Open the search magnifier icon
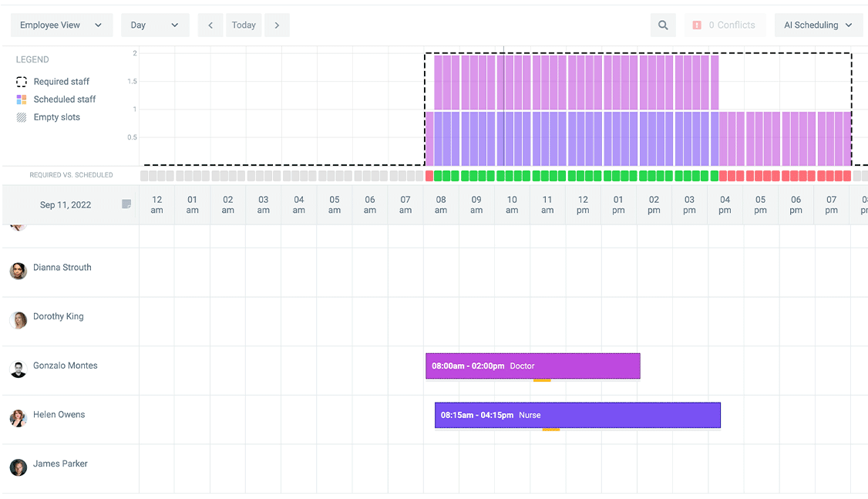 point(663,25)
